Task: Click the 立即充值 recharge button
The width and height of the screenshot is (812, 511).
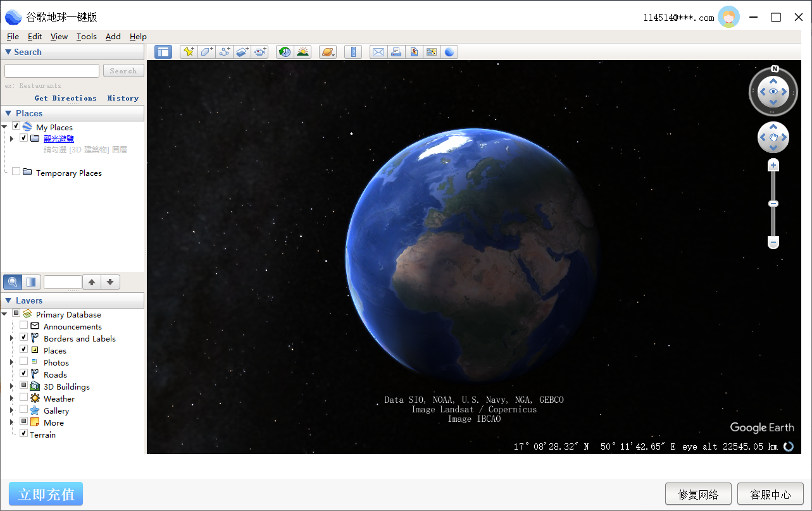Action: click(x=46, y=494)
